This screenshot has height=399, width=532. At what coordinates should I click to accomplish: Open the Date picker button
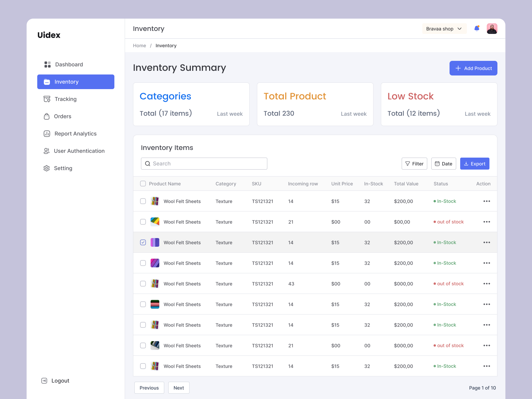(x=444, y=164)
